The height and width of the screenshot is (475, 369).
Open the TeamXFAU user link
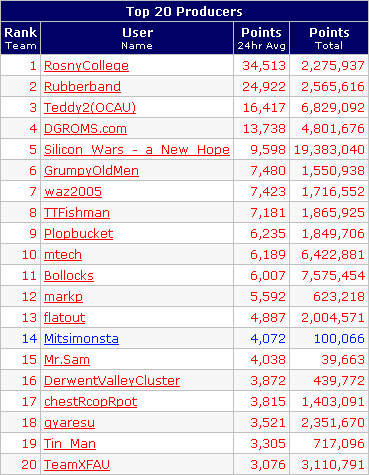click(77, 465)
